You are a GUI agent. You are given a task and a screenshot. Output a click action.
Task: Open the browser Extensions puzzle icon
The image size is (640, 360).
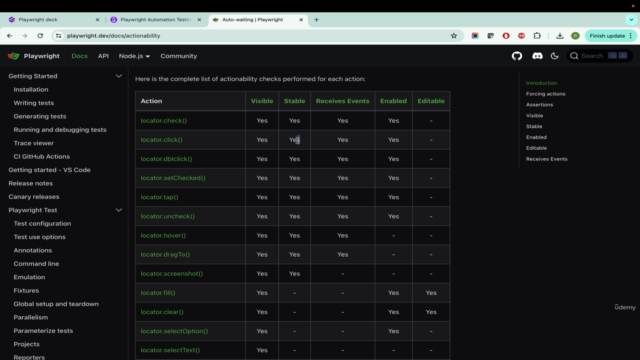point(537,36)
